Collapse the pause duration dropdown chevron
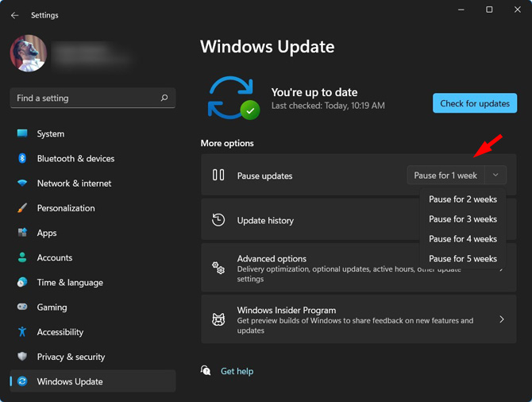Image resolution: width=532 pixels, height=402 pixels. point(495,176)
